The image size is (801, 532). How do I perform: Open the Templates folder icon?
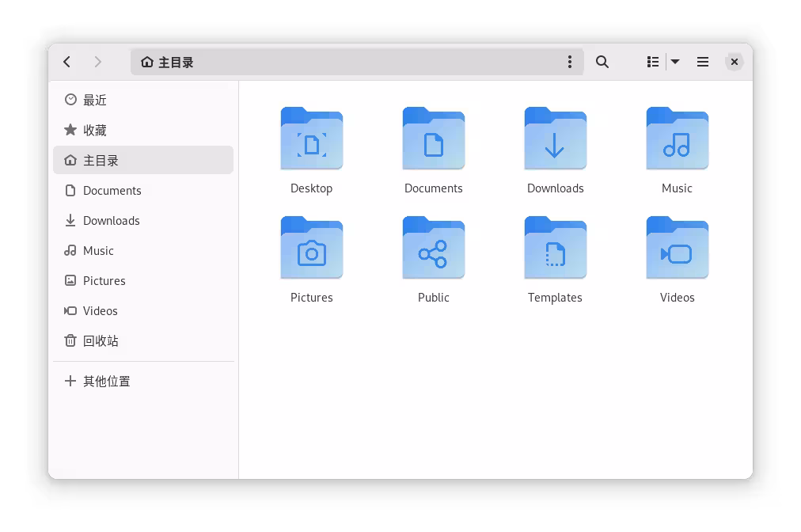(x=555, y=249)
